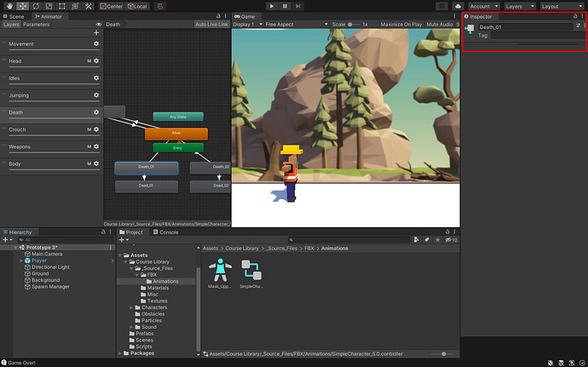Open Death layer settings gear
The height and width of the screenshot is (367, 588).
coord(96,112)
